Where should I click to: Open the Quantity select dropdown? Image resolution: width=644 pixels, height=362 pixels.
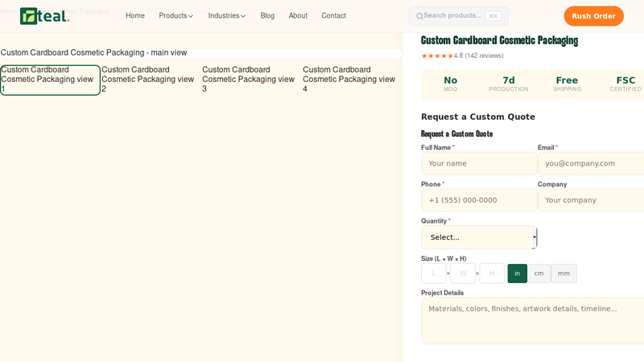pyautogui.click(x=479, y=237)
